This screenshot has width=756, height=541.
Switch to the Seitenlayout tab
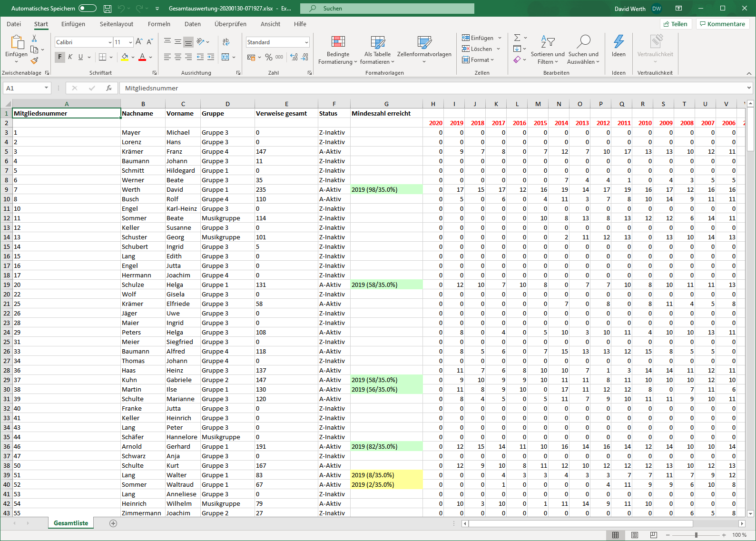pyautogui.click(x=117, y=24)
